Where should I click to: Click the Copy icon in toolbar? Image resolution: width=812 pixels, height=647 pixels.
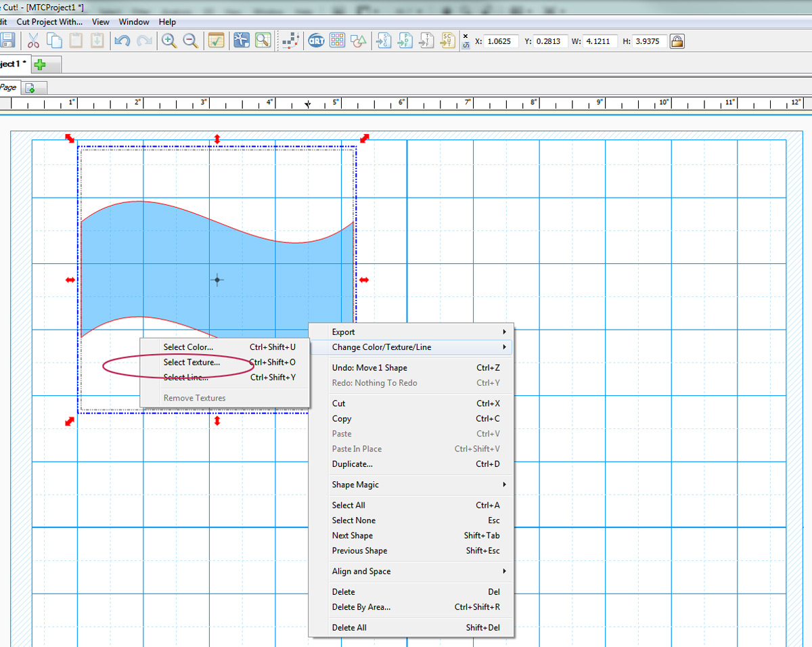click(x=54, y=41)
